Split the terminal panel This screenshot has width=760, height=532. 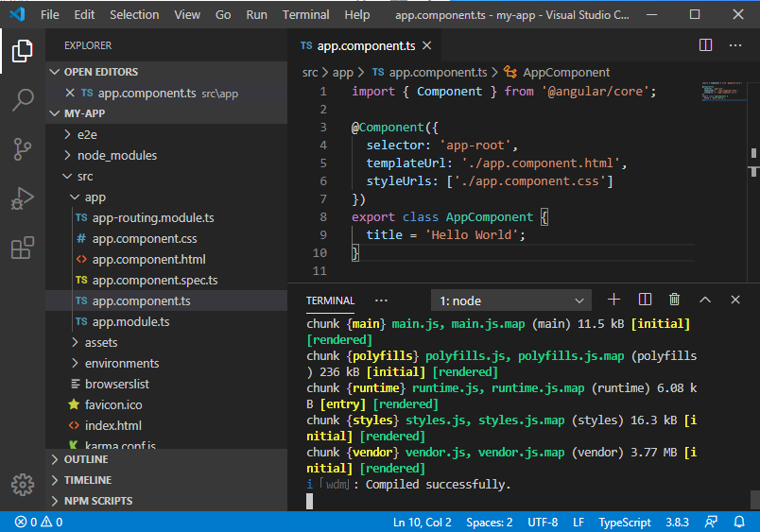coord(645,300)
